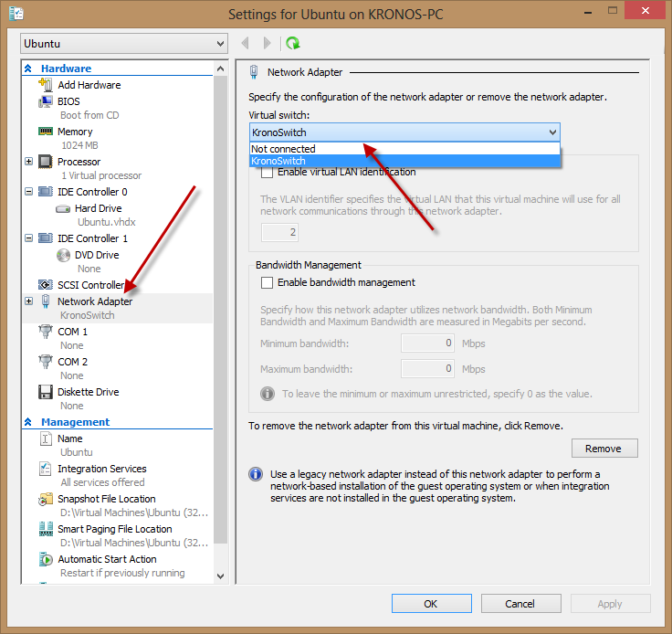Enable the bandwidth management checkbox

267,283
